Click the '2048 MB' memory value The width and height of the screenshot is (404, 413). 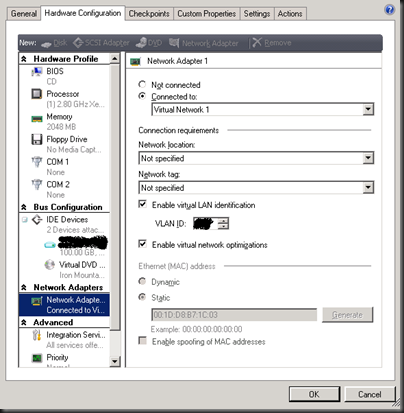click(x=61, y=127)
